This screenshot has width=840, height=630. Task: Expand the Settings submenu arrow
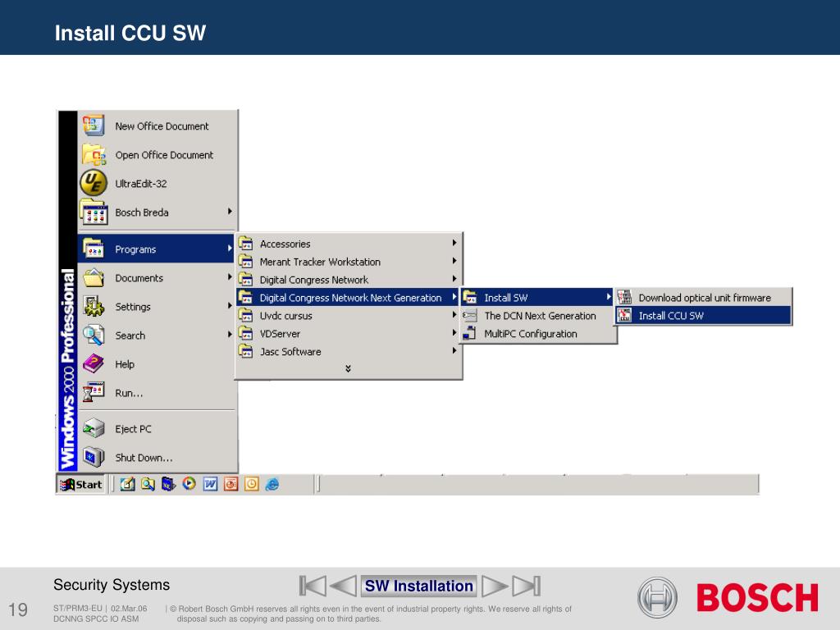(x=230, y=306)
